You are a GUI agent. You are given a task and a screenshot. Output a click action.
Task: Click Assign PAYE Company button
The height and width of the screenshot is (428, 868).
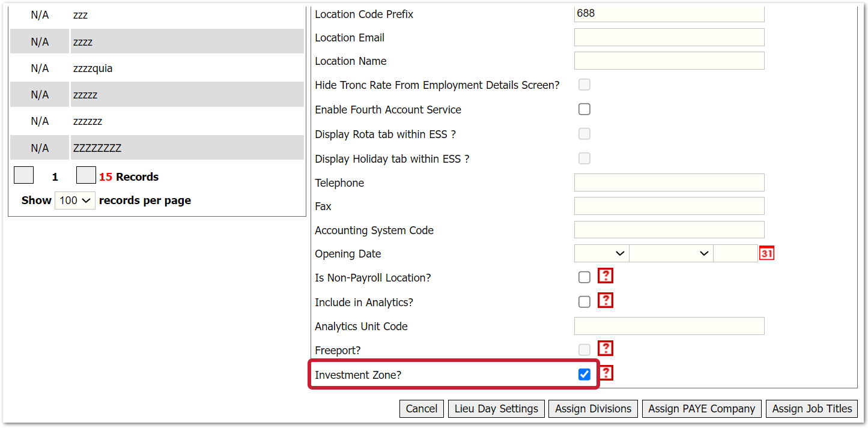pyautogui.click(x=702, y=409)
